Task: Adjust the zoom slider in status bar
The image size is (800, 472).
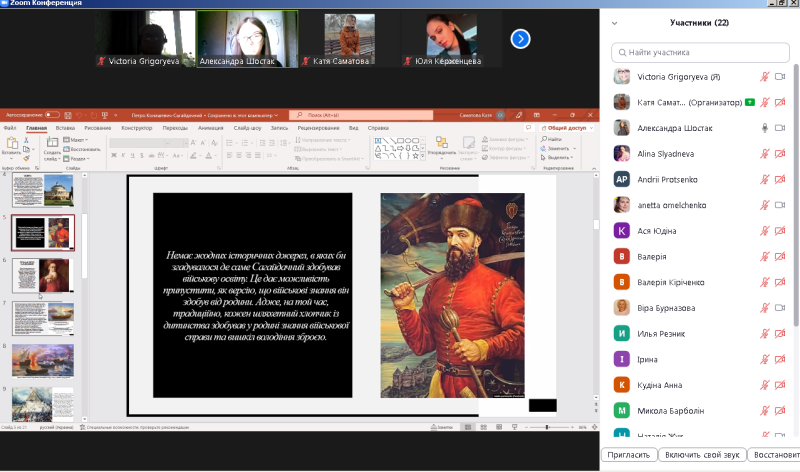Action: 547,427
